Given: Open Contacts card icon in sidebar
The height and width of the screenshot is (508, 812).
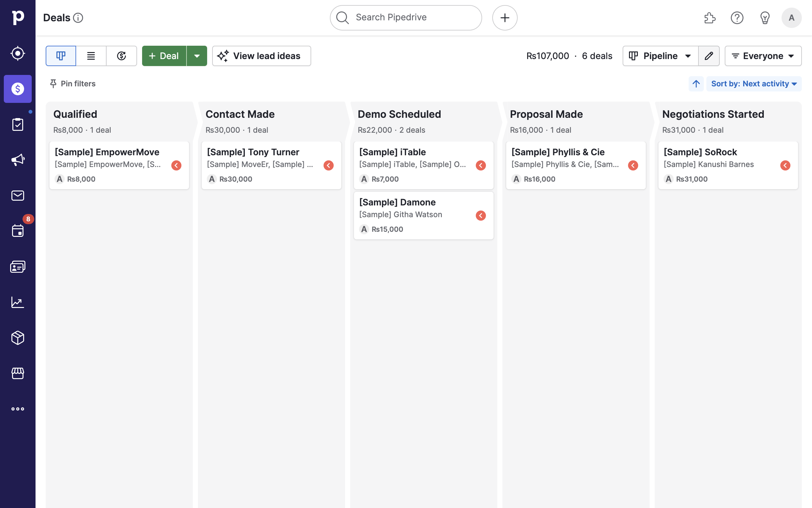Looking at the screenshot, I should click(17, 267).
